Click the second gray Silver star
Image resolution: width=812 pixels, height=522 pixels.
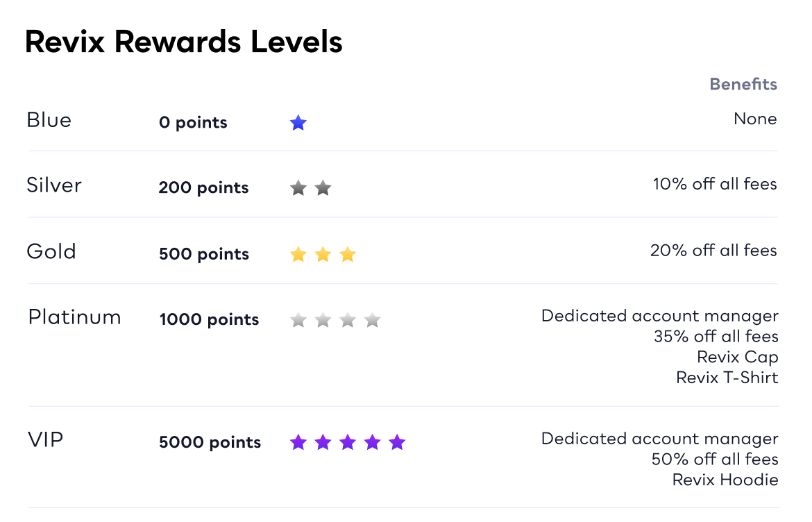(x=323, y=188)
